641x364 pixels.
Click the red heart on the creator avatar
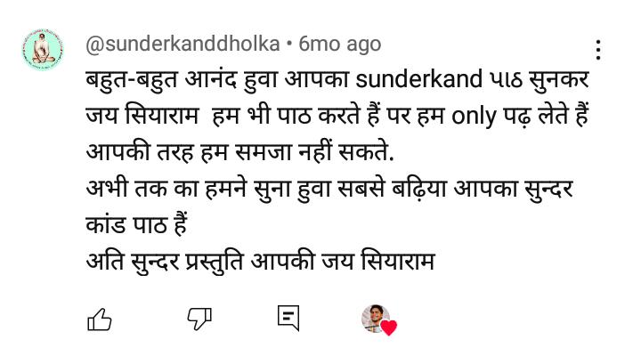pyautogui.click(x=389, y=328)
